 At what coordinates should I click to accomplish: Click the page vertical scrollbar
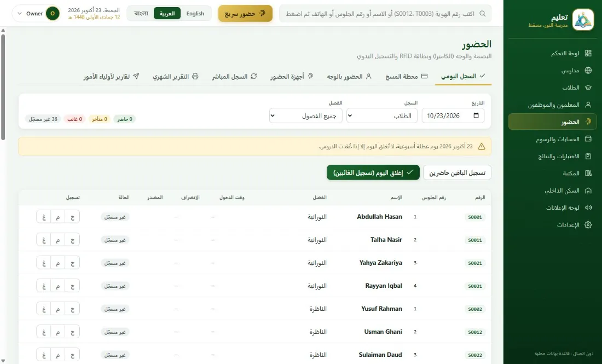coord(3,87)
